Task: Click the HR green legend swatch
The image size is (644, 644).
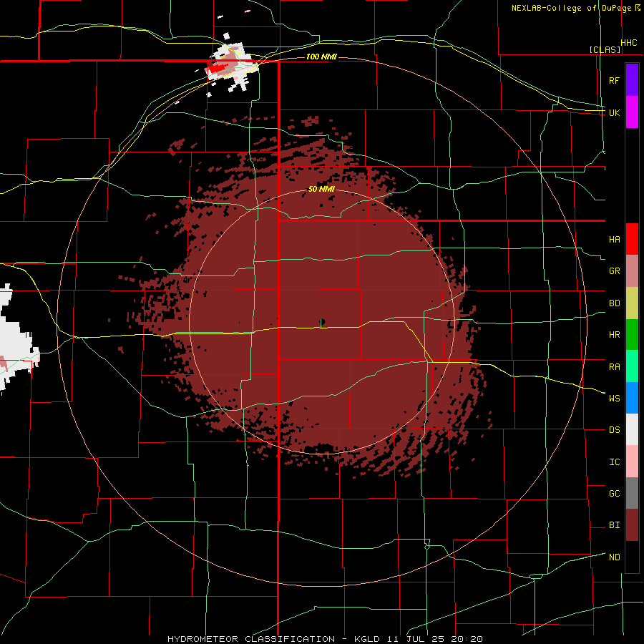Action: coord(632,335)
